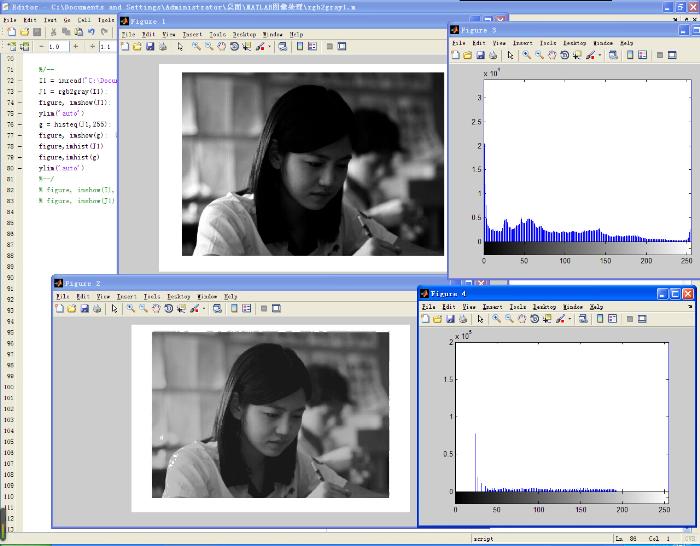Open the Tools menu in Figure 2

(x=152, y=296)
